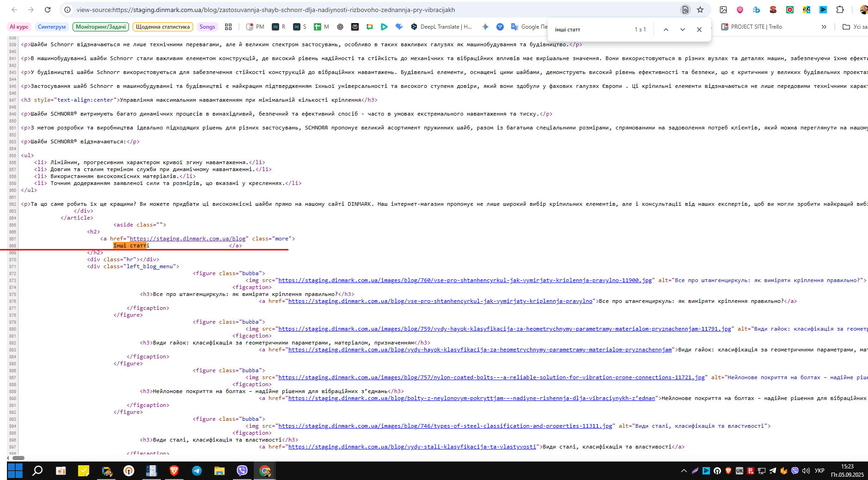
Task: Open Viber from the taskbar
Action: [x=242, y=471]
